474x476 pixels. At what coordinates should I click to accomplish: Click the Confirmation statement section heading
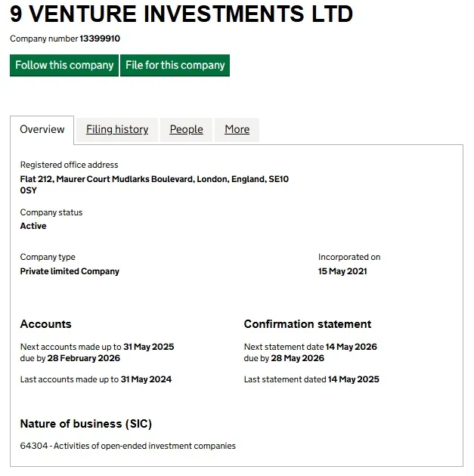pos(308,324)
